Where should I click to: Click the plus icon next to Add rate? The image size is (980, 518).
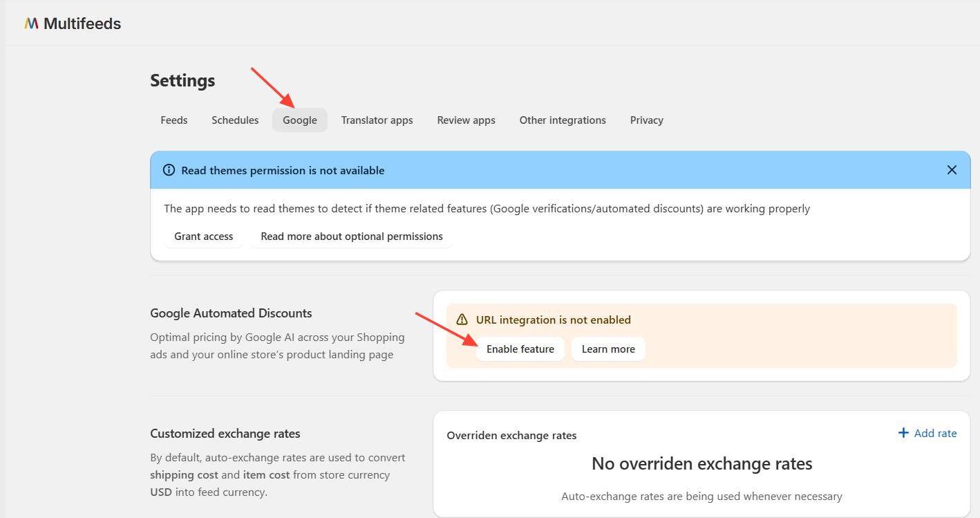[x=903, y=433]
